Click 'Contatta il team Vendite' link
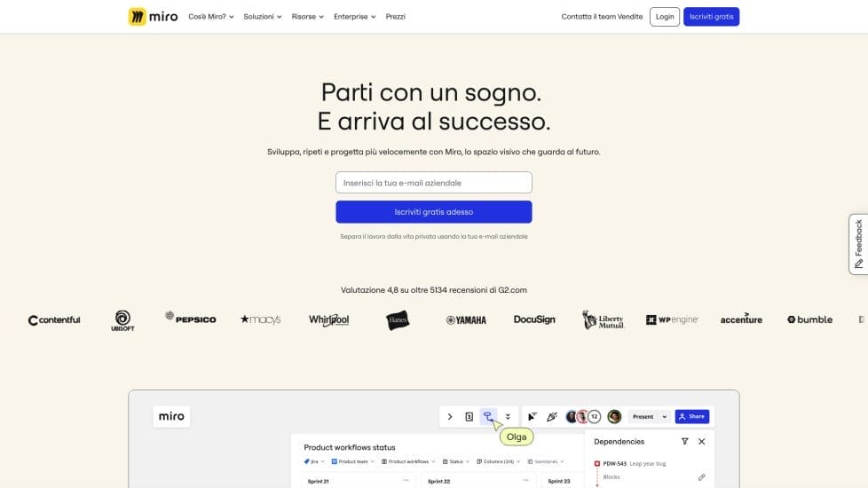 click(x=602, y=17)
